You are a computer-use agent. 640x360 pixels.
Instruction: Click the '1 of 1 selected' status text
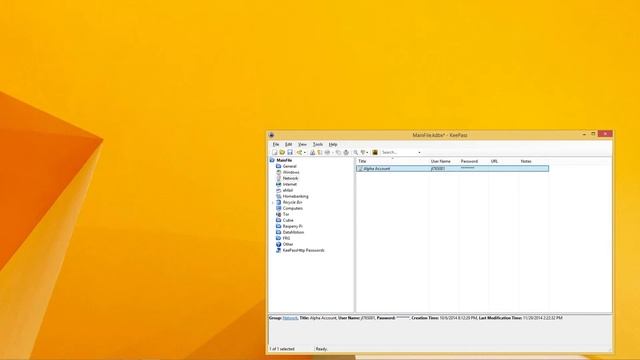[x=282, y=349]
